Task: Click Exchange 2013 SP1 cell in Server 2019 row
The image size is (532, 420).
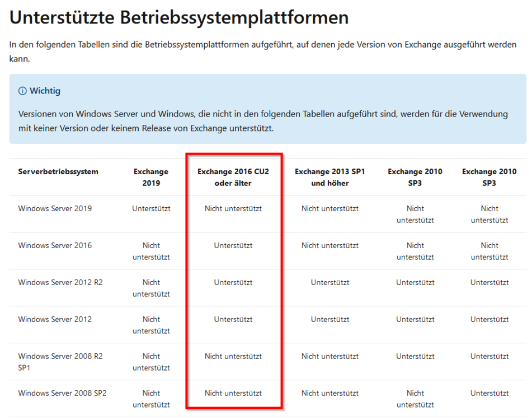Action: pos(329,208)
